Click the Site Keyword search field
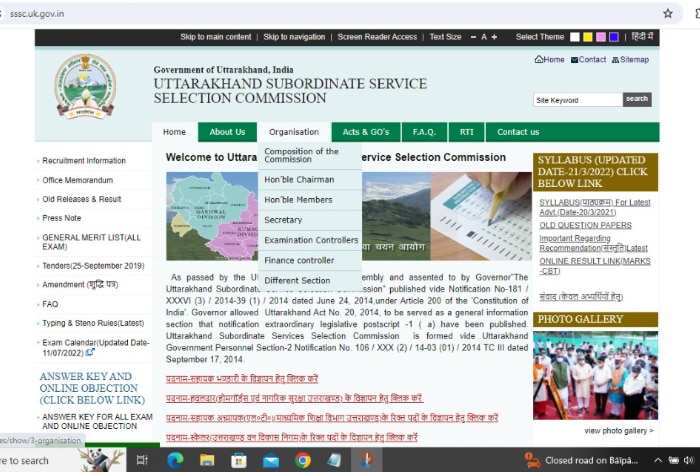 578,100
